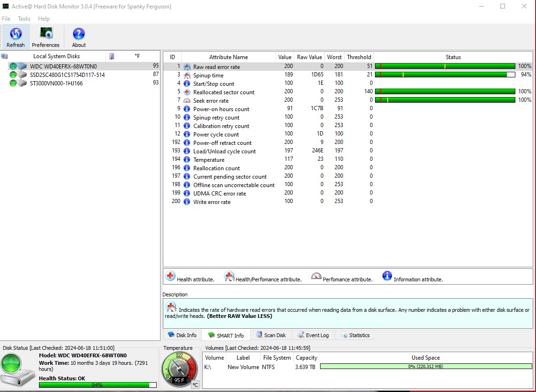The height and width of the screenshot is (392, 536).
Task: Click the thermometer icon in disk list header
Action: (112, 56)
